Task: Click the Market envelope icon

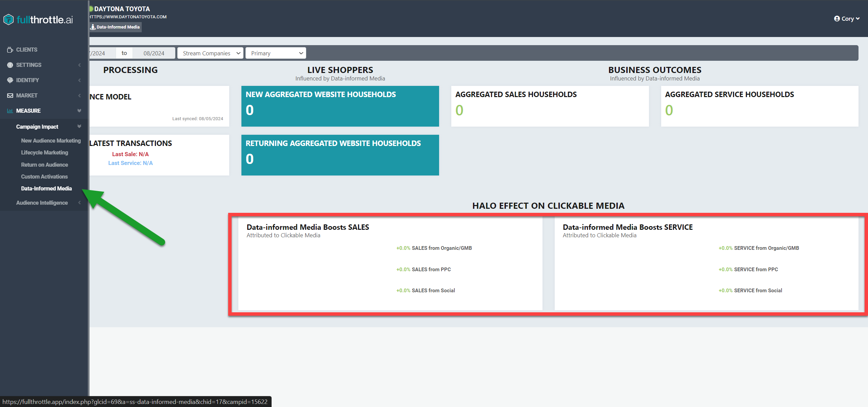Action: point(10,95)
